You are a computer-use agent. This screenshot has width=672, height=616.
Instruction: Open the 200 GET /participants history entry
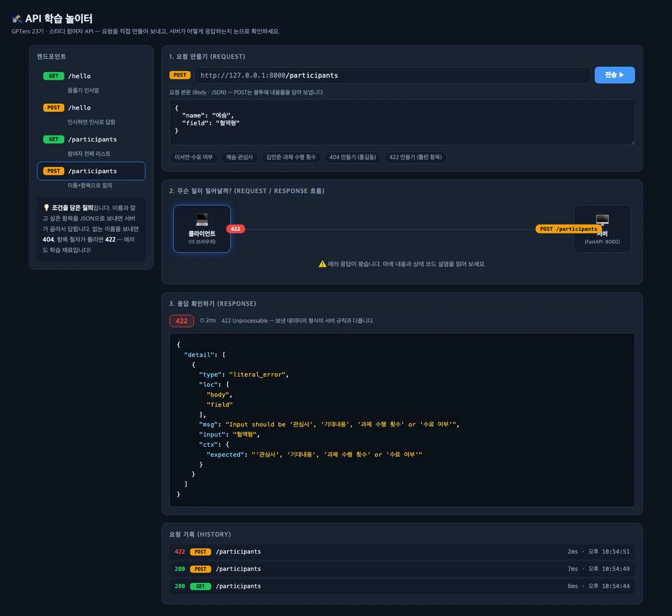click(402, 586)
